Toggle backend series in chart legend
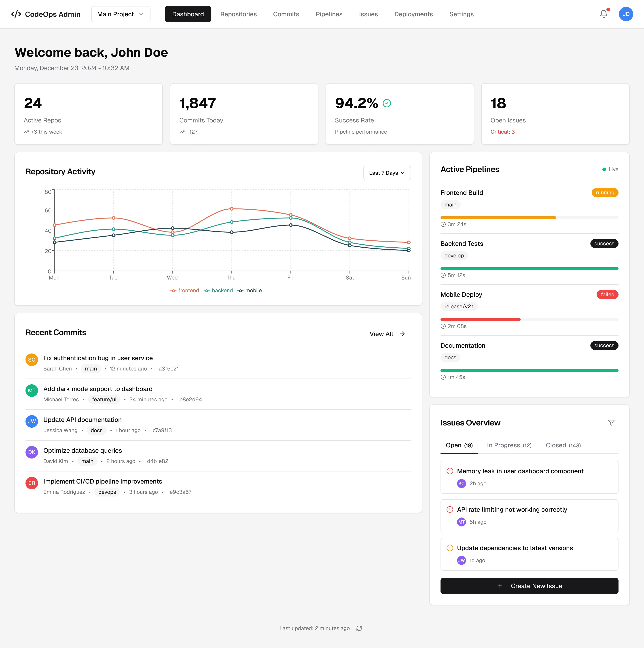644x648 pixels. coord(218,290)
